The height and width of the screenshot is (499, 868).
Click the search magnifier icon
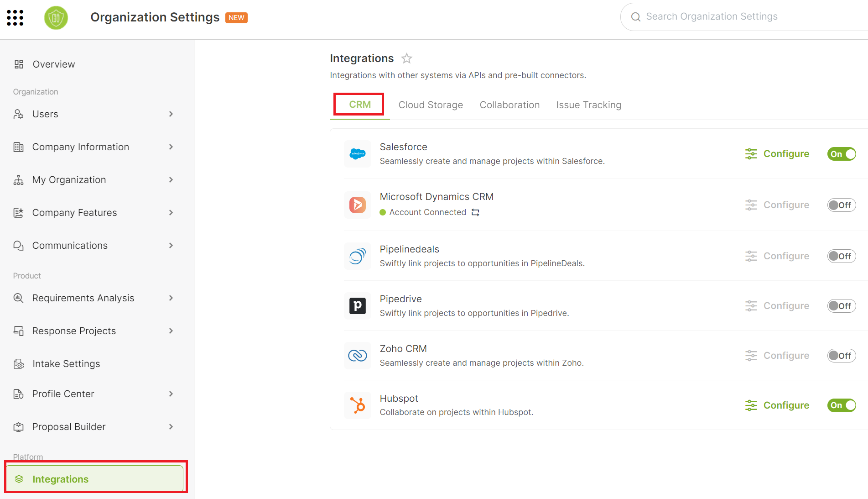[635, 17]
